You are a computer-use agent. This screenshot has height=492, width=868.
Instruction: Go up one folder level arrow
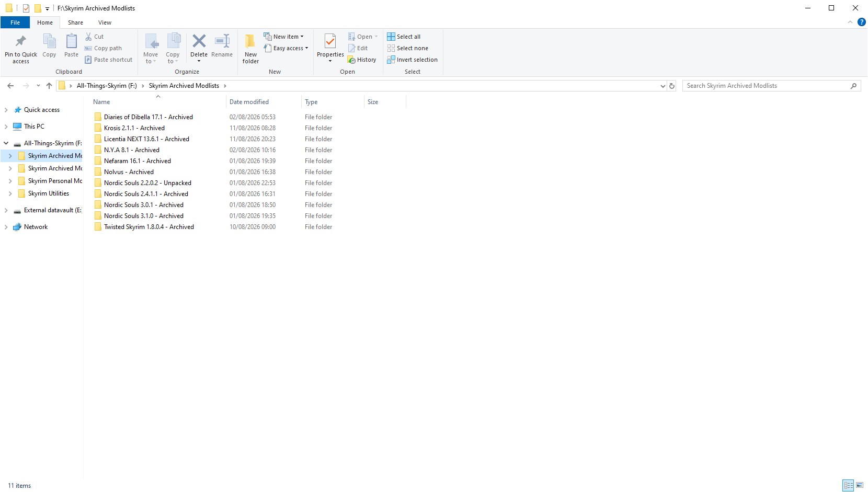pos(49,86)
